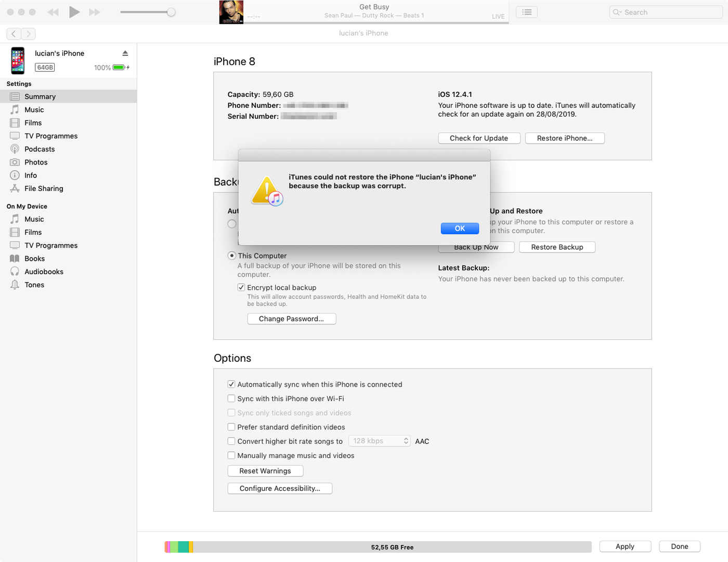Open Podcasts in Settings sidebar
Screen dimensions: 728x562
pyautogui.click(x=40, y=149)
